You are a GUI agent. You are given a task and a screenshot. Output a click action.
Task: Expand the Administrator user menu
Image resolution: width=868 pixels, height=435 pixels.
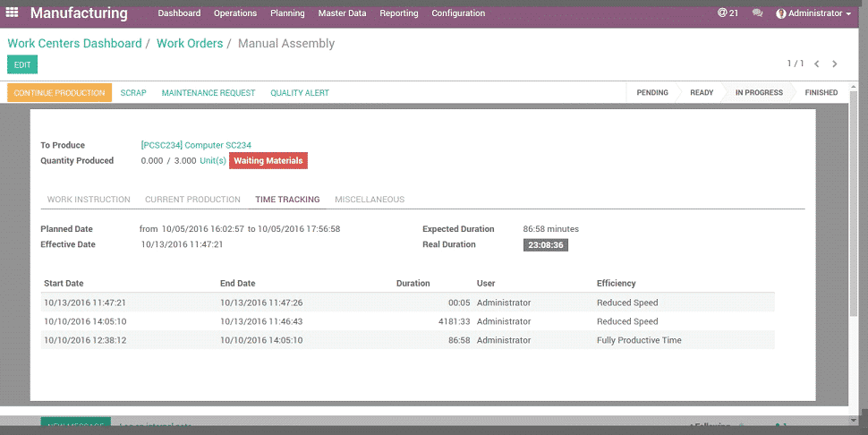pos(813,13)
